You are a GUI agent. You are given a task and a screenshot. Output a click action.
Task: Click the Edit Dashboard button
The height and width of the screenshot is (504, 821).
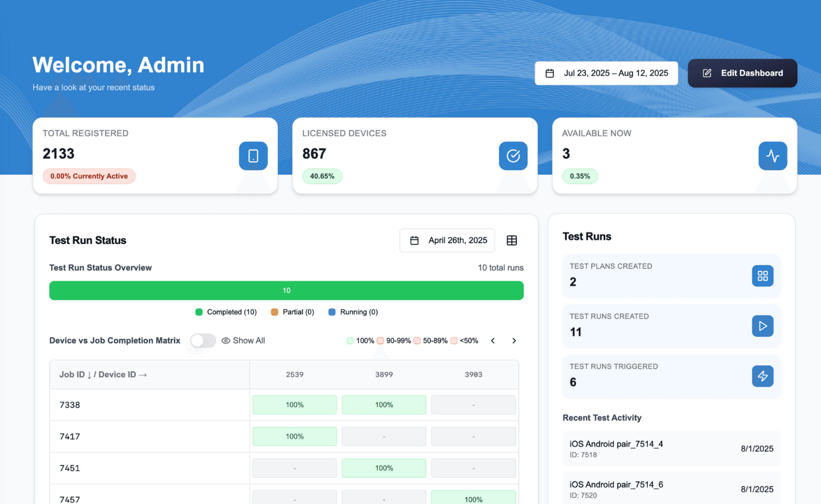pos(742,73)
